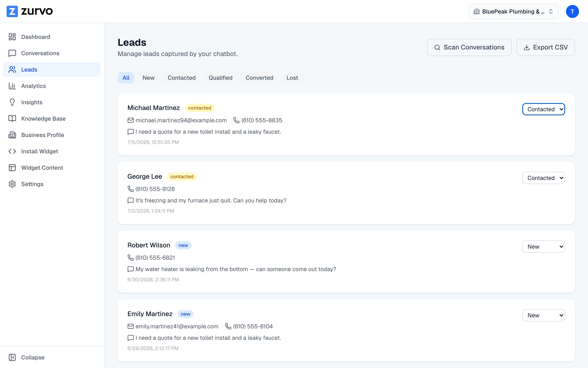This screenshot has height=368, width=588.
Task: Click the Zurvo logo icon
Action: [12, 11]
